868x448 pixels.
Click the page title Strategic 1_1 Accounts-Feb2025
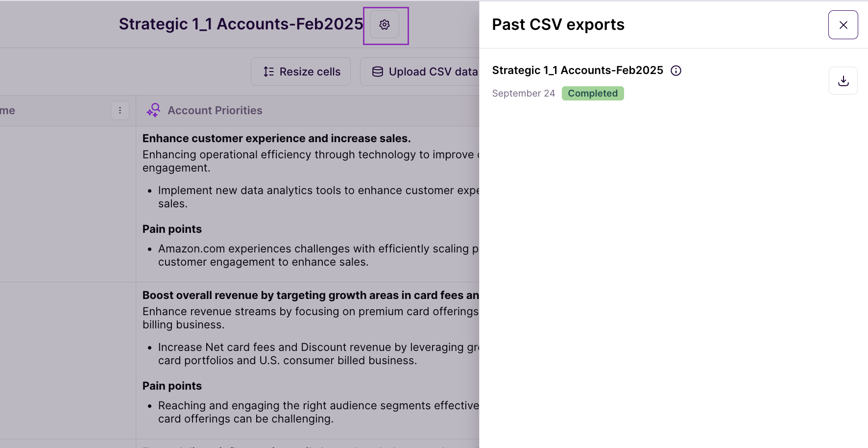(241, 24)
